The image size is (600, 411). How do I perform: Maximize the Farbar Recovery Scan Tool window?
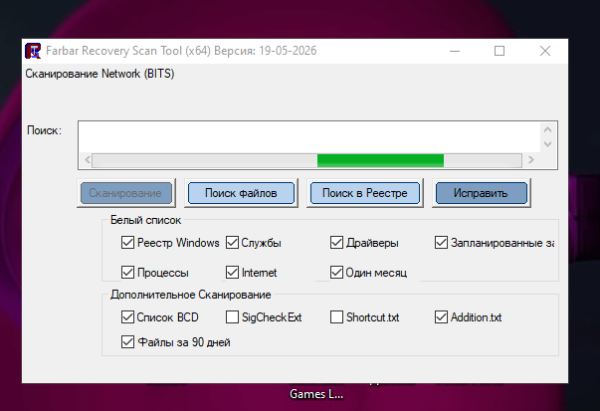[x=499, y=51]
